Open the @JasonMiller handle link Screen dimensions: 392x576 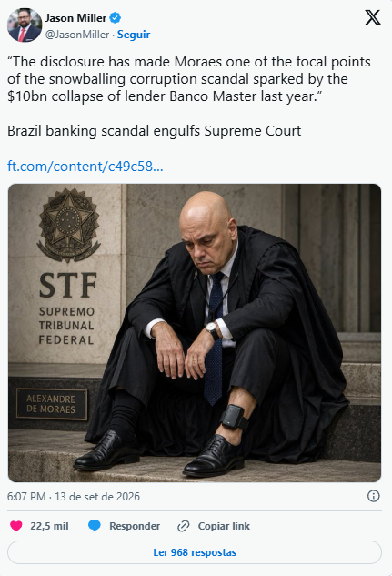(77, 35)
